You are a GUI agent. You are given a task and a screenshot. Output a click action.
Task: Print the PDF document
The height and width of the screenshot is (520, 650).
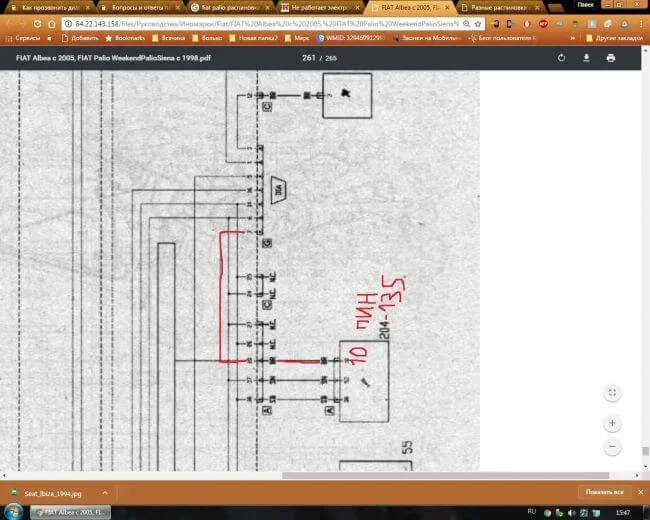coord(611,58)
